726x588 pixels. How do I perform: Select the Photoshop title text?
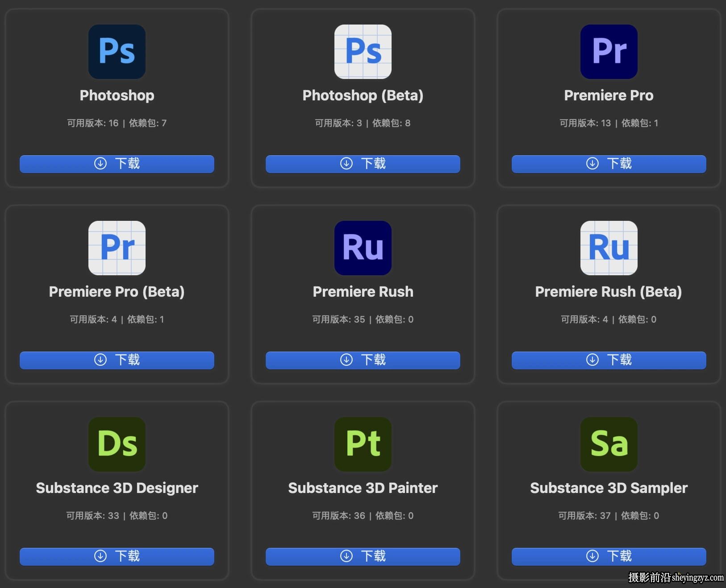tap(117, 95)
